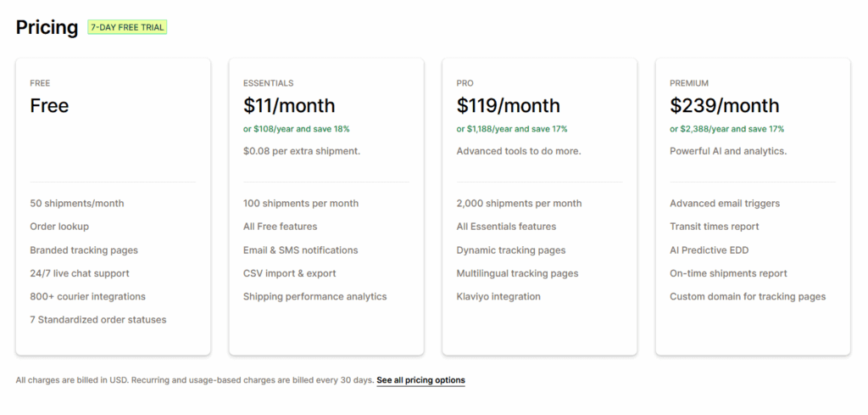Click the 24/7 live chat support item
Image resolution: width=868 pixels, height=415 pixels.
(80, 273)
